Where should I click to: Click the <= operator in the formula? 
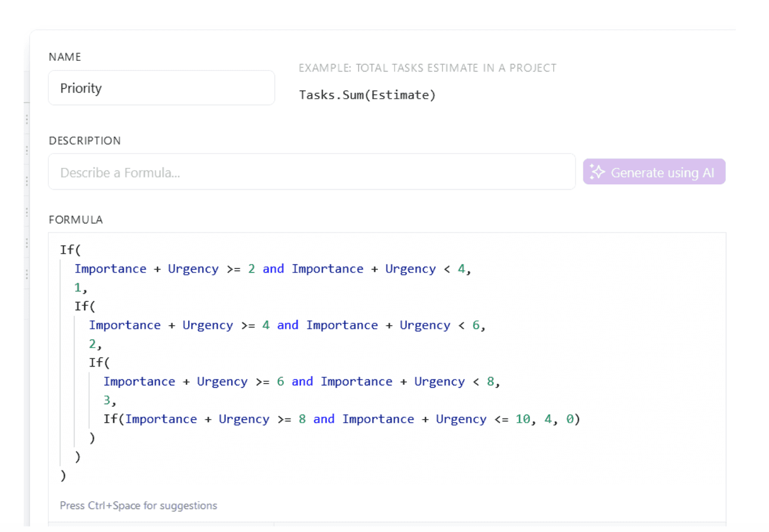(x=500, y=419)
